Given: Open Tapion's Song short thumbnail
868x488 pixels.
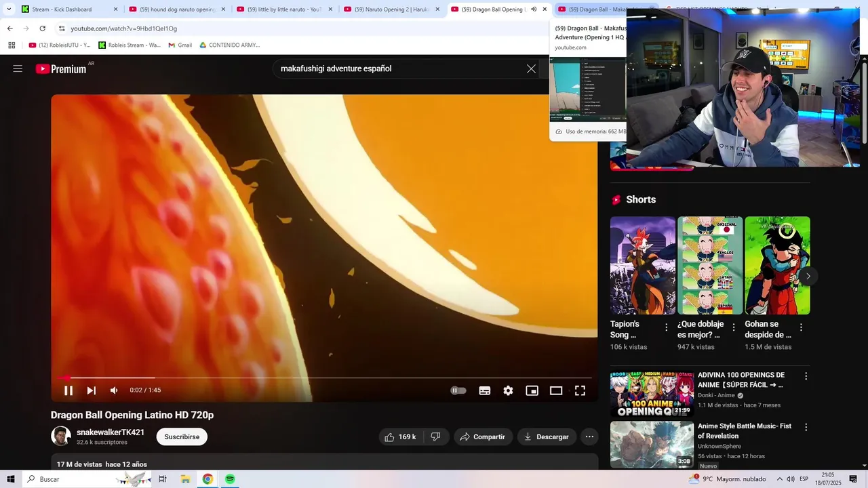Looking at the screenshot, I should pyautogui.click(x=643, y=266).
